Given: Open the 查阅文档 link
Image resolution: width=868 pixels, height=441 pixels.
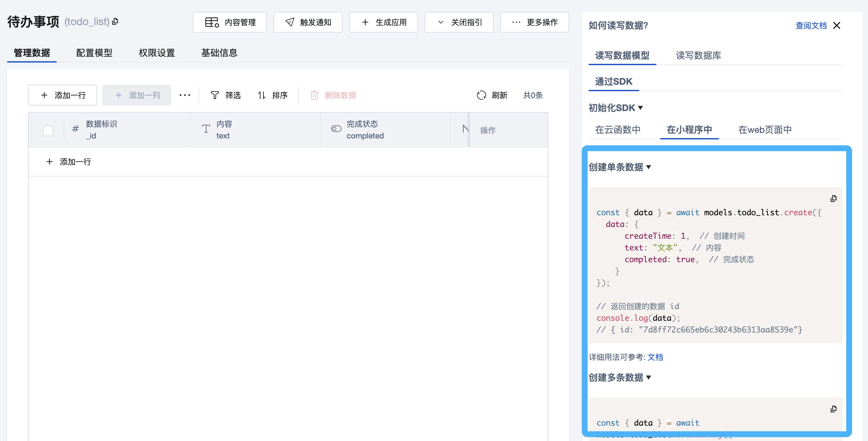Looking at the screenshot, I should (811, 26).
